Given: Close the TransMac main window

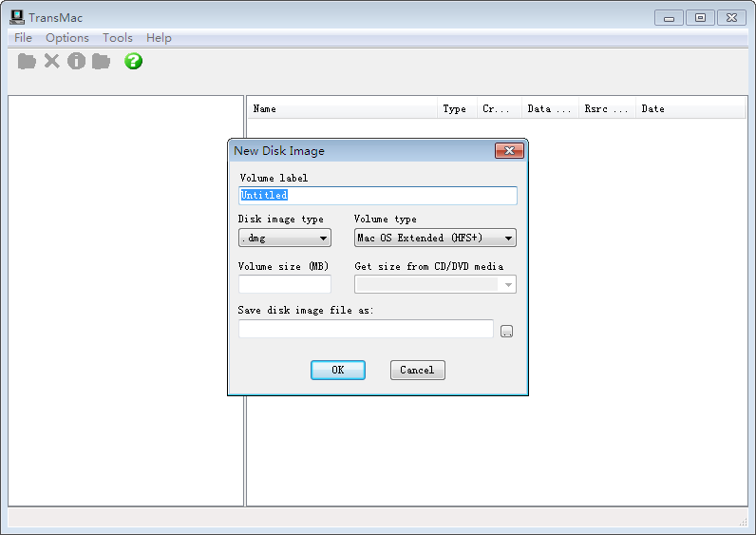Looking at the screenshot, I should 732,18.
